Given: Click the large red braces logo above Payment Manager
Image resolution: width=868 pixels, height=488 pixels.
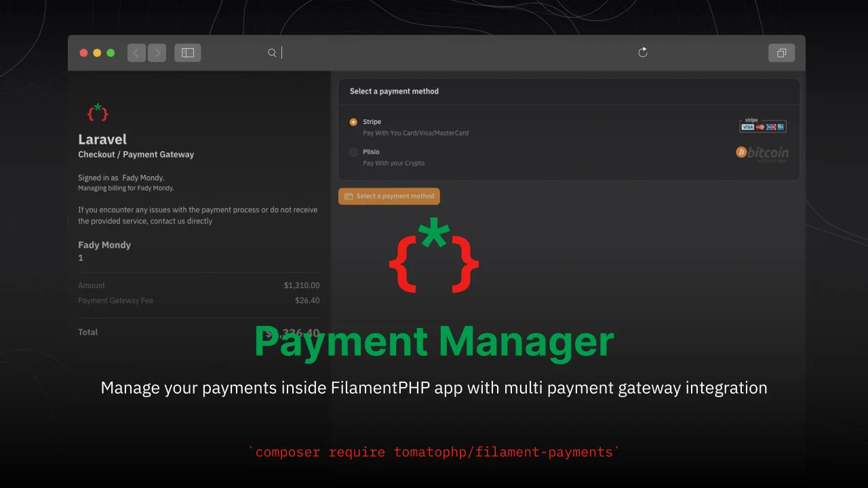Looking at the screenshot, I should 434,256.
